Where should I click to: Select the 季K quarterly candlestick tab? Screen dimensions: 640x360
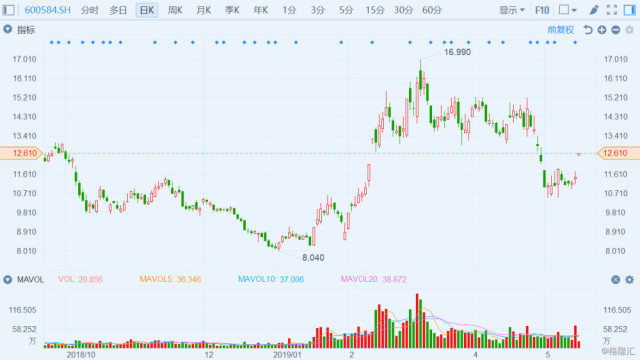(232, 10)
